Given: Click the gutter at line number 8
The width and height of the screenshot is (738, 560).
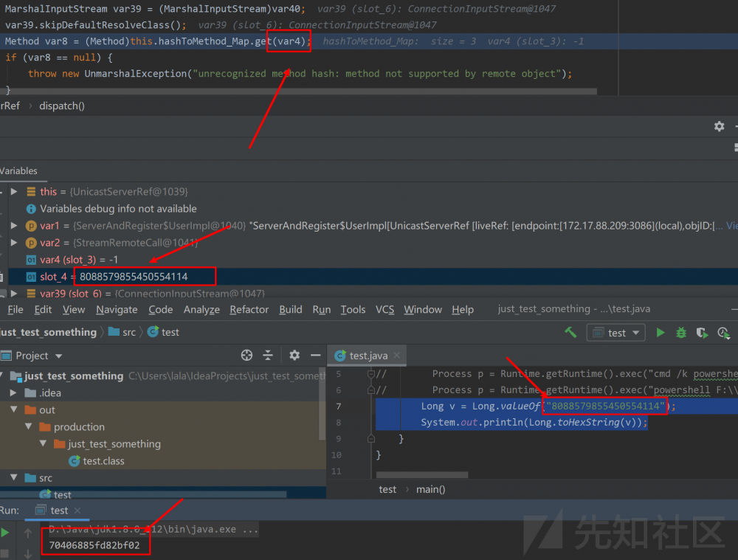Looking at the screenshot, I should pyautogui.click(x=339, y=423).
